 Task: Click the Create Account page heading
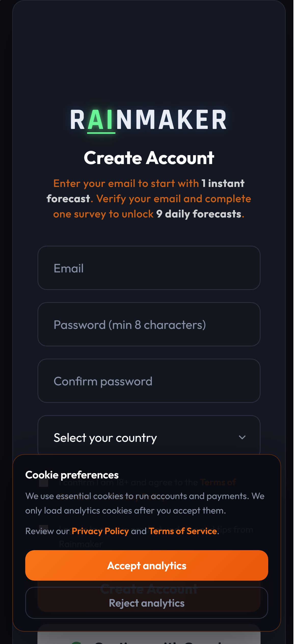coord(149,158)
